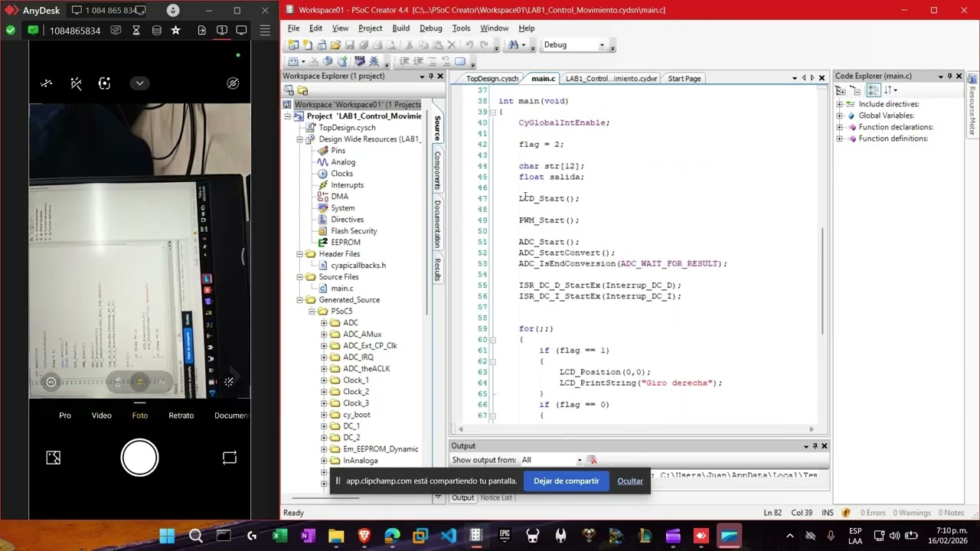
Task: Click the Dejar de compartir button
Action: pyautogui.click(x=566, y=481)
